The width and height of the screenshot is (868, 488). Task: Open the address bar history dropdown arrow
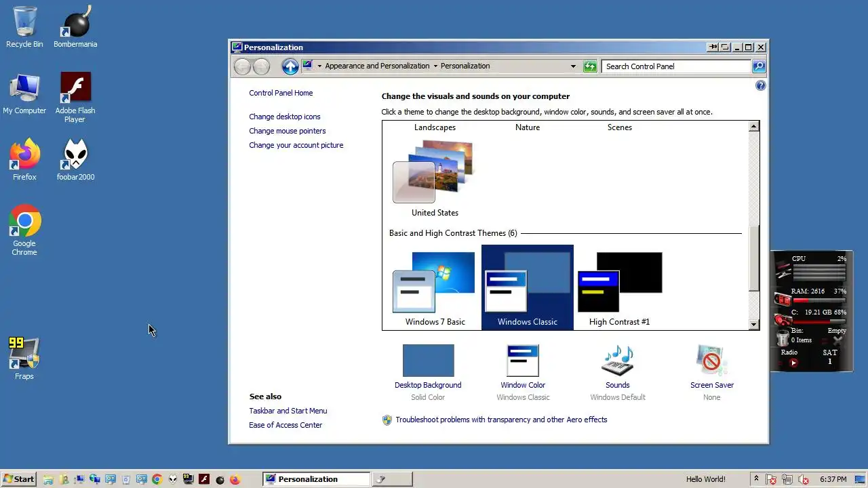click(573, 66)
